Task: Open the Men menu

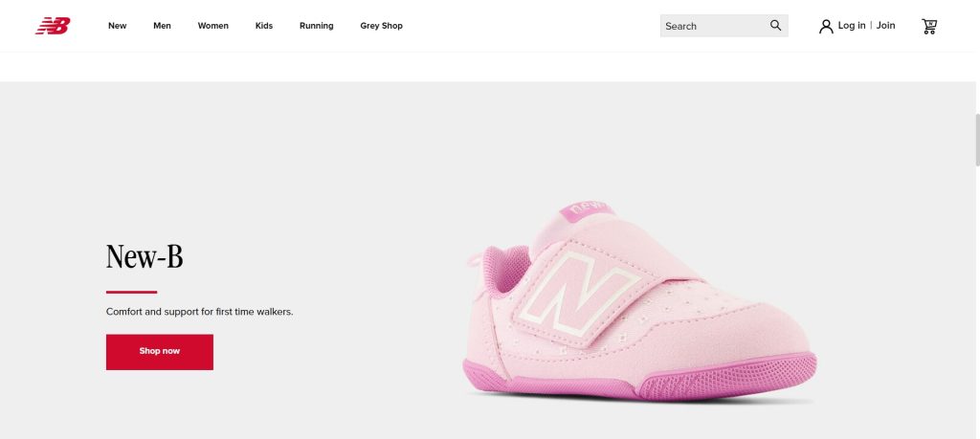Action: (x=162, y=26)
